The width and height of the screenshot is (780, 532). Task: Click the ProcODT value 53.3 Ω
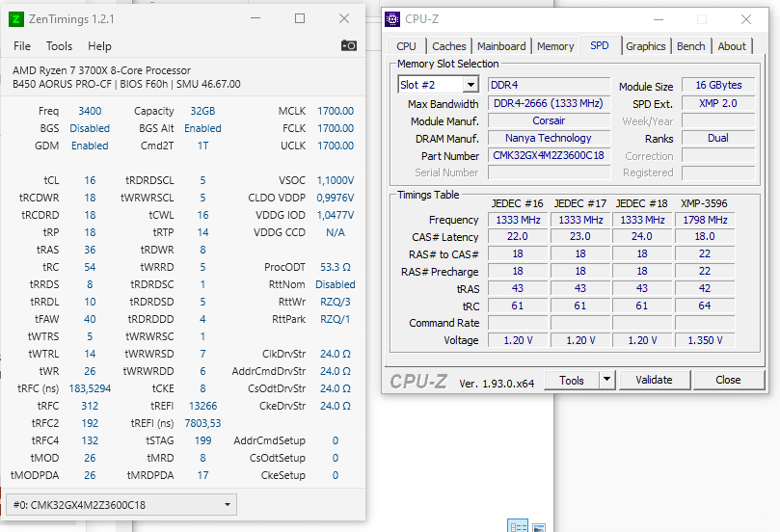(x=336, y=267)
